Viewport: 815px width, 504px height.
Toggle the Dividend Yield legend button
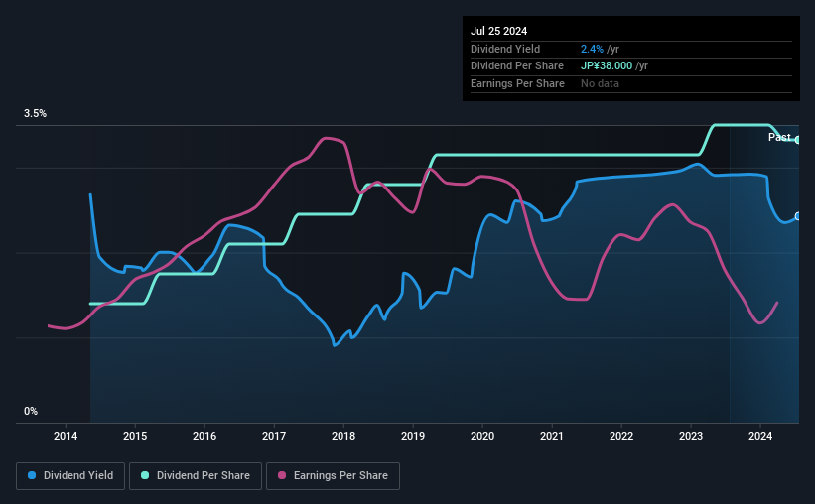click(x=70, y=476)
